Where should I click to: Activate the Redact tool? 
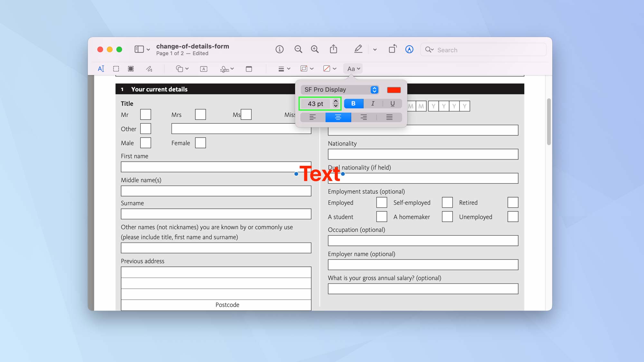click(131, 69)
